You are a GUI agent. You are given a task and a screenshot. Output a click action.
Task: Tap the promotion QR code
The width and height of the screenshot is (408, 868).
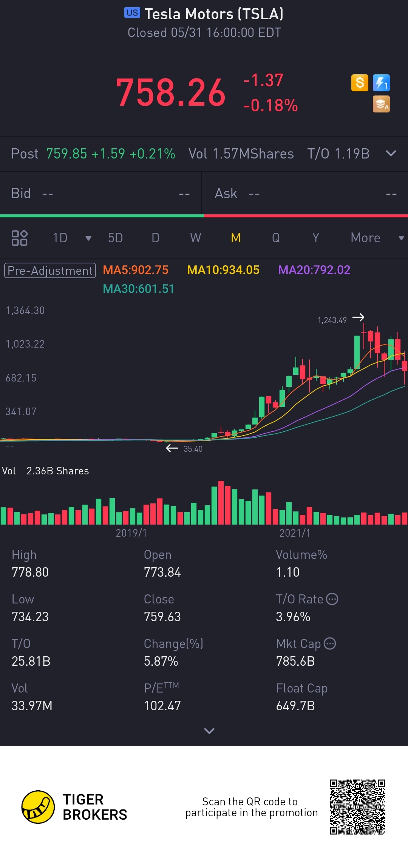(x=357, y=807)
